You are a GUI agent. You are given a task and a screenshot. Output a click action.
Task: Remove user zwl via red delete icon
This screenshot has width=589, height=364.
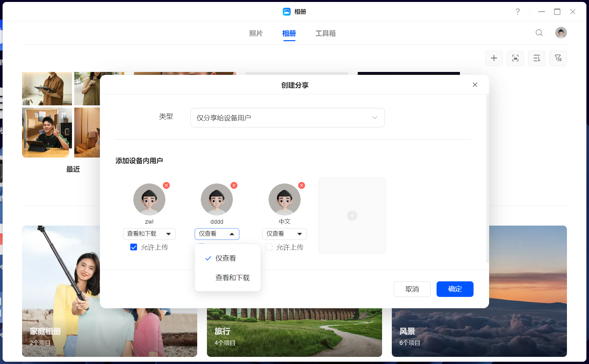(166, 185)
